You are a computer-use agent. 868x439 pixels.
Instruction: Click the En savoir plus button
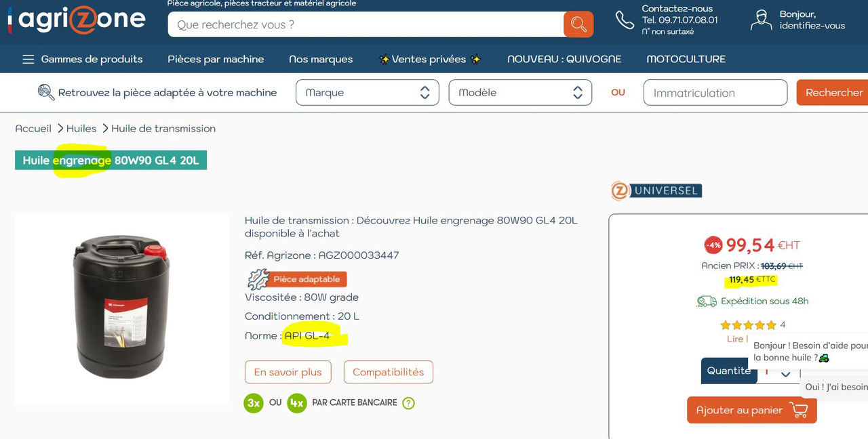tap(288, 372)
